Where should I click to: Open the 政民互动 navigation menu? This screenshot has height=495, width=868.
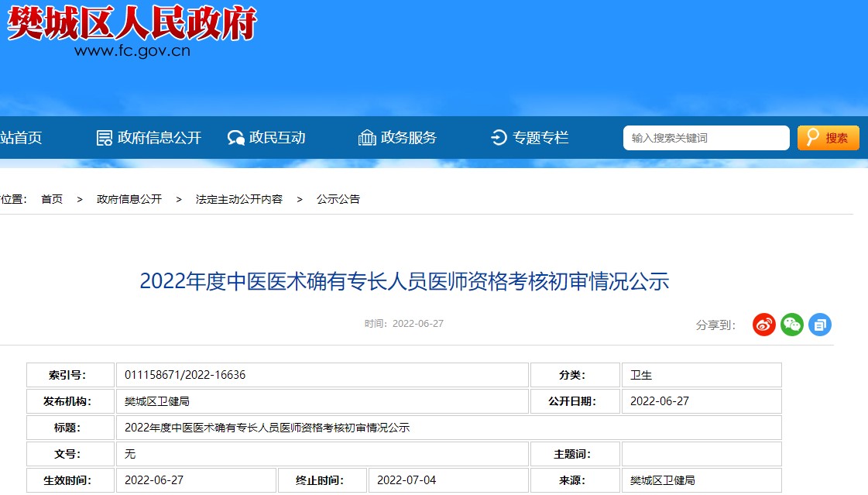(277, 138)
